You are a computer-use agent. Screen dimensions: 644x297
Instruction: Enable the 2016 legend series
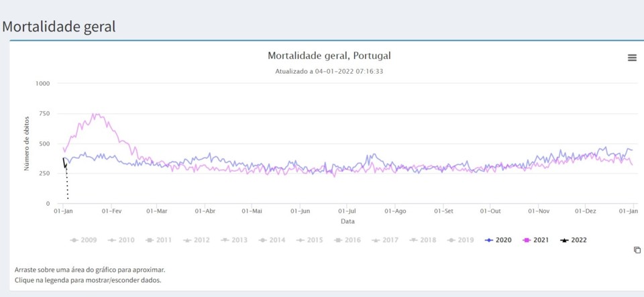coord(347,240)
